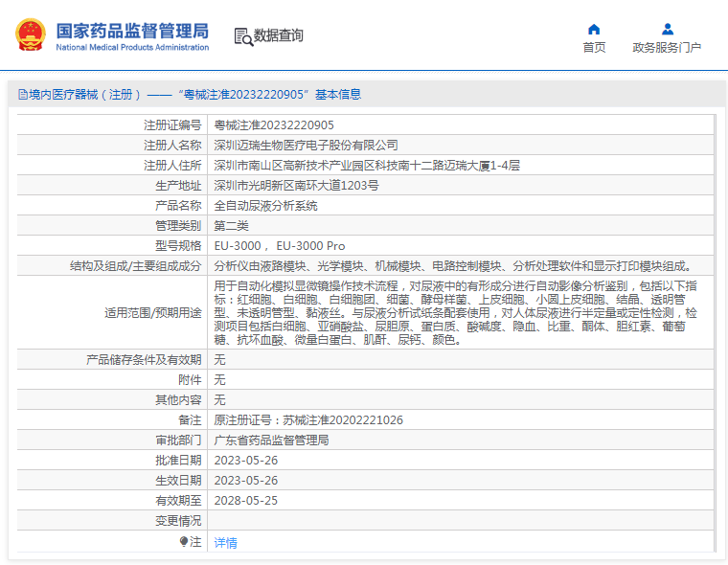728x565 pixels.
Task: Click the 管理类别 row label
Action: pos(178,226)
